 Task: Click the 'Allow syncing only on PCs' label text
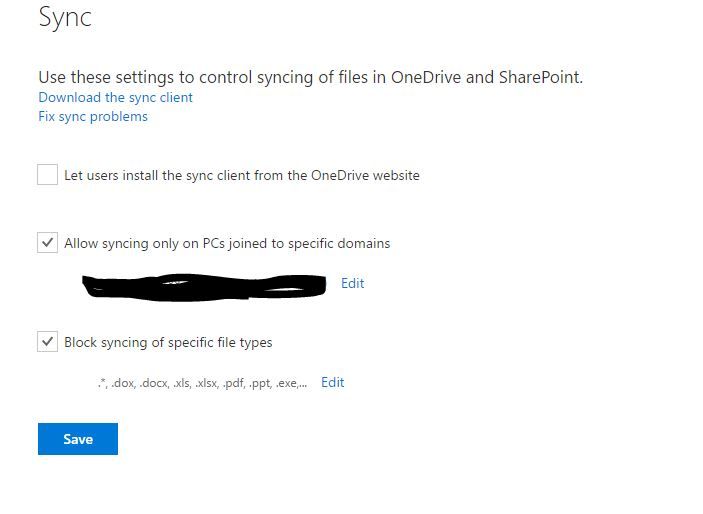227,244
